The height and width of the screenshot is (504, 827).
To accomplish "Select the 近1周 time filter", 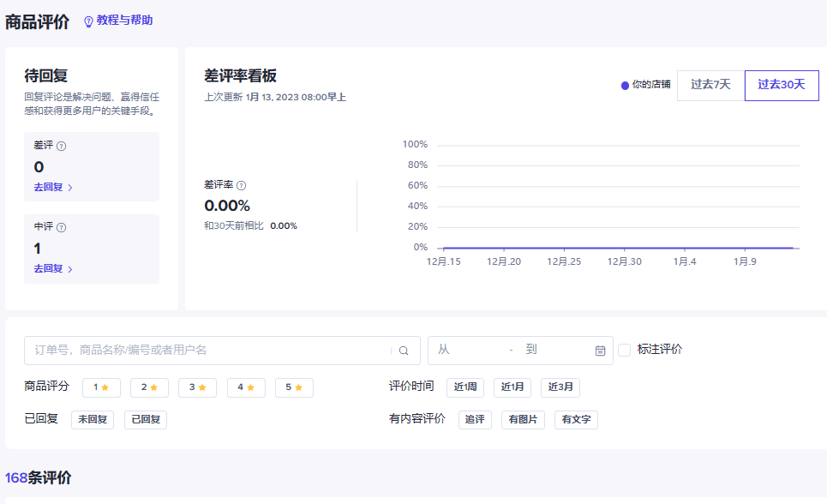I will pos(465,387).
